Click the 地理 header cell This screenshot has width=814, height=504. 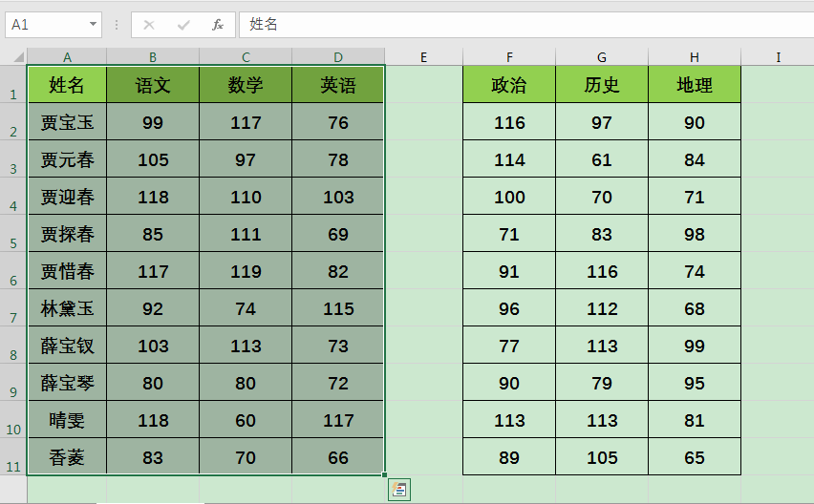[x=695, y=85]
